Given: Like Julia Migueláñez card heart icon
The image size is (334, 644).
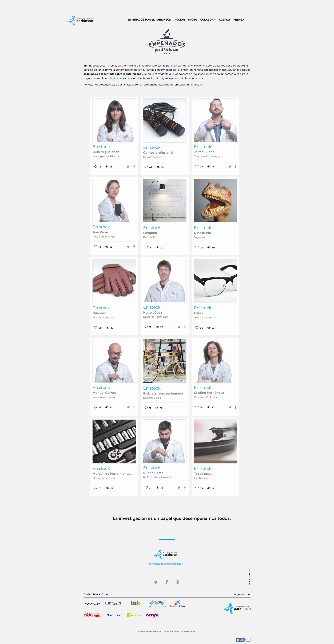Looking at the screenshot, I should pyautogui.click(x=96, y=166).
